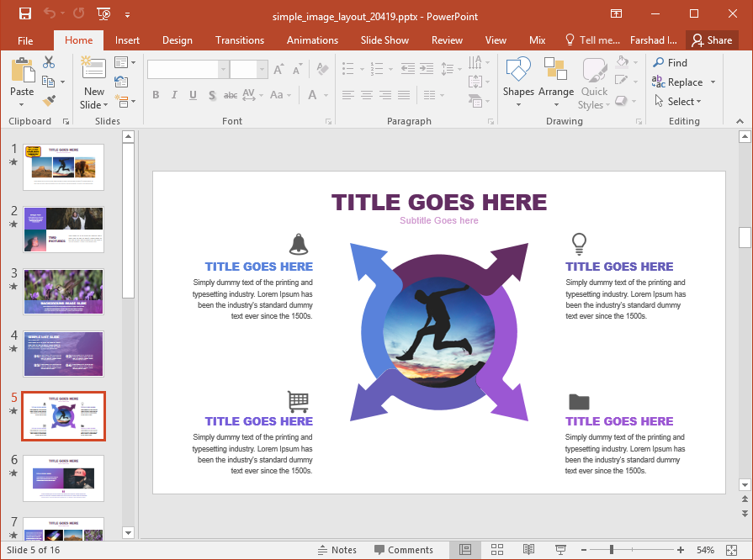Select slide 3 thumbnail with purple flowers
The height and width of the screenshot is (560, 753).
[64, 292]
